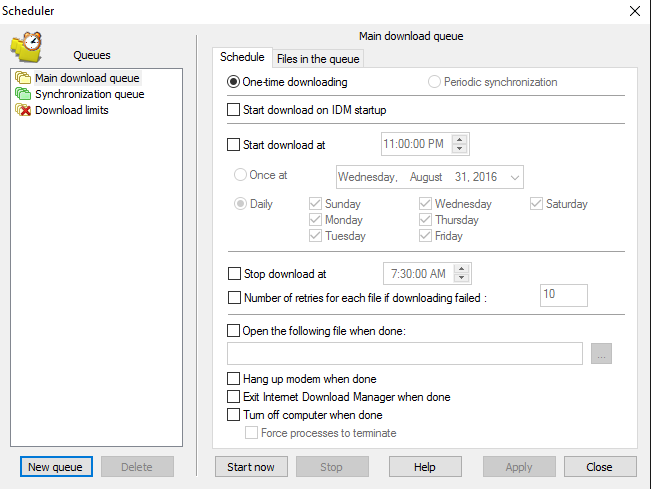Open Help for the scheduler
The height and width of the screenshot is (489, 651).
coord(425,467)
